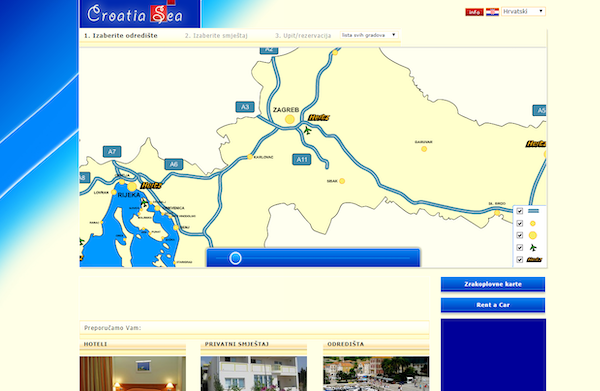The width and height of the screenshot is (600, 391).
Task: Click the Hertz logo near Rijeka
Action: [x=151, y=186]
